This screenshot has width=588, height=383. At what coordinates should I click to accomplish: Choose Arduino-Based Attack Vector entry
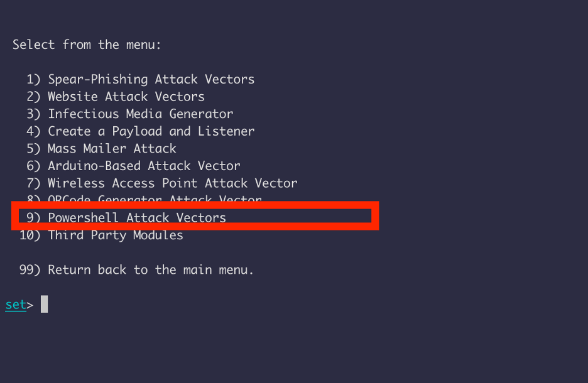[133, 166]
